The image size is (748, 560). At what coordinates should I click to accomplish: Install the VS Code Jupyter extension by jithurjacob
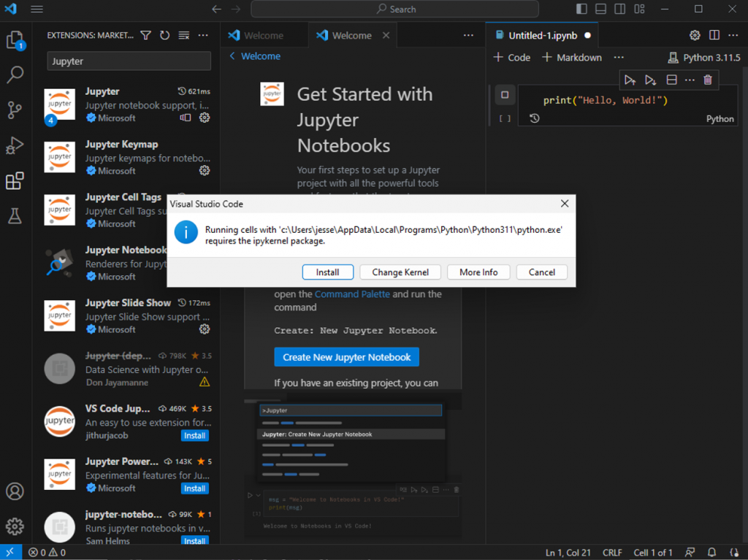pos(194,435)
